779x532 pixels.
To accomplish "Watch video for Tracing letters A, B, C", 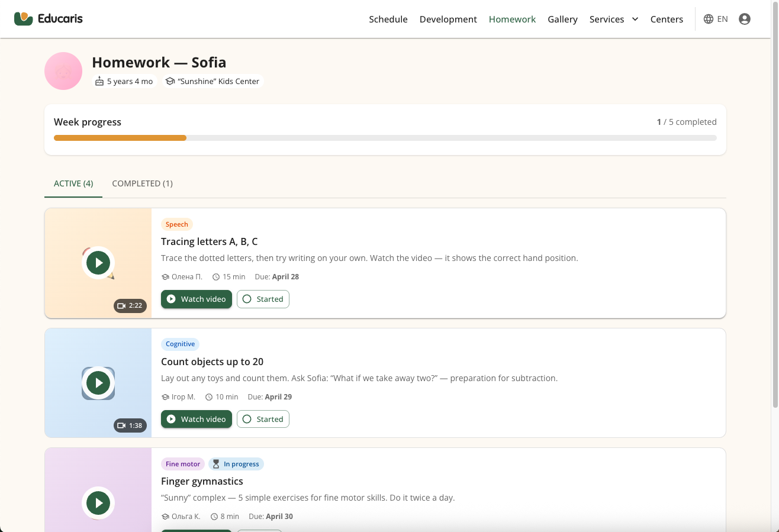I will (x=197, y=299).
